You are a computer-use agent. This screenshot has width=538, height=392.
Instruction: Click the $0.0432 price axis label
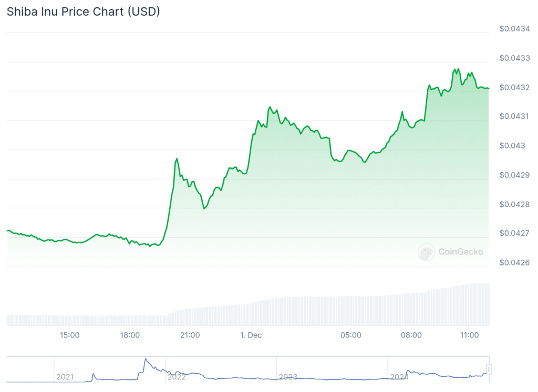point(514,87)
